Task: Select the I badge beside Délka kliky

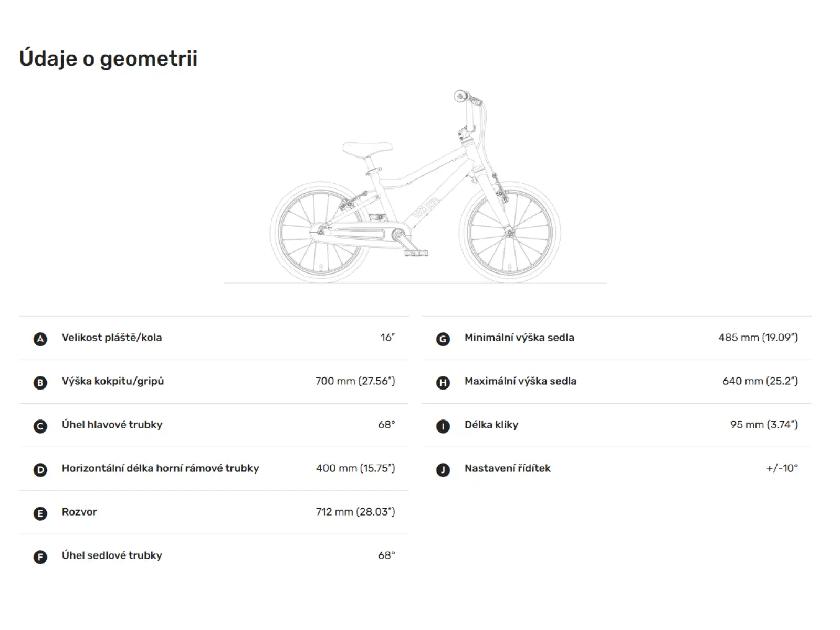Action: [x=443, y=426]
